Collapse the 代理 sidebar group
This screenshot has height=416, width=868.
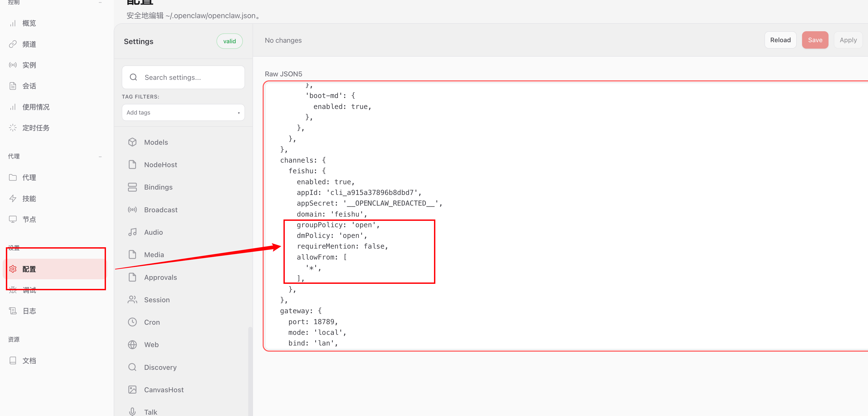pos(100,157)
